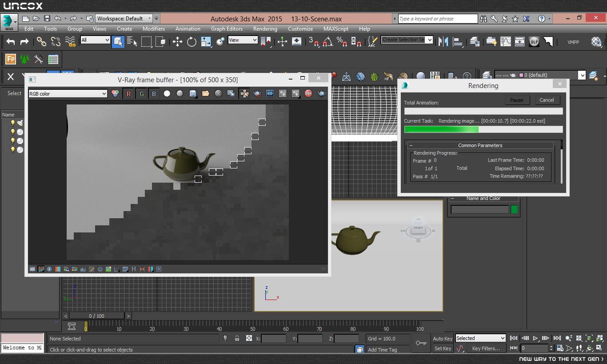Click the track mouse while rendering icon
Screen dimensions: 607x364
click(244, 93)
